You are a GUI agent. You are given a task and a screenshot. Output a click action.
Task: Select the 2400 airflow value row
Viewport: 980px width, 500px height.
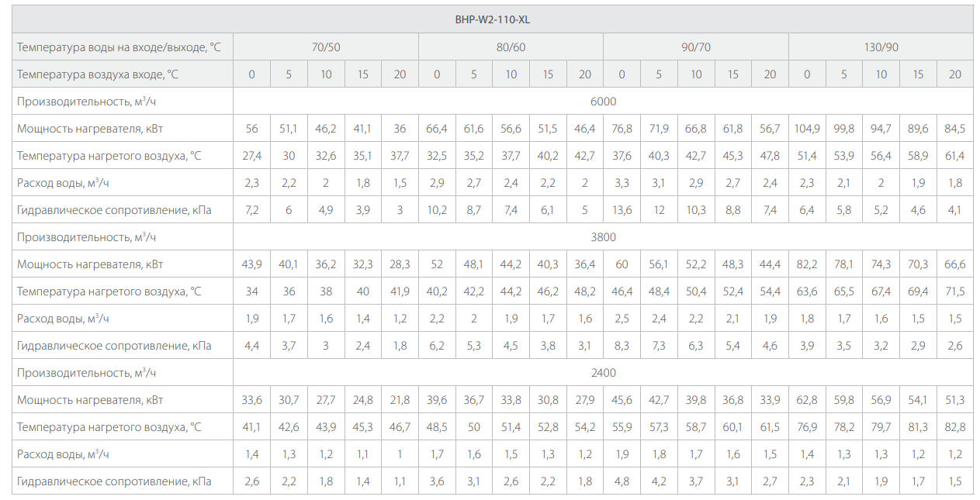603,373
